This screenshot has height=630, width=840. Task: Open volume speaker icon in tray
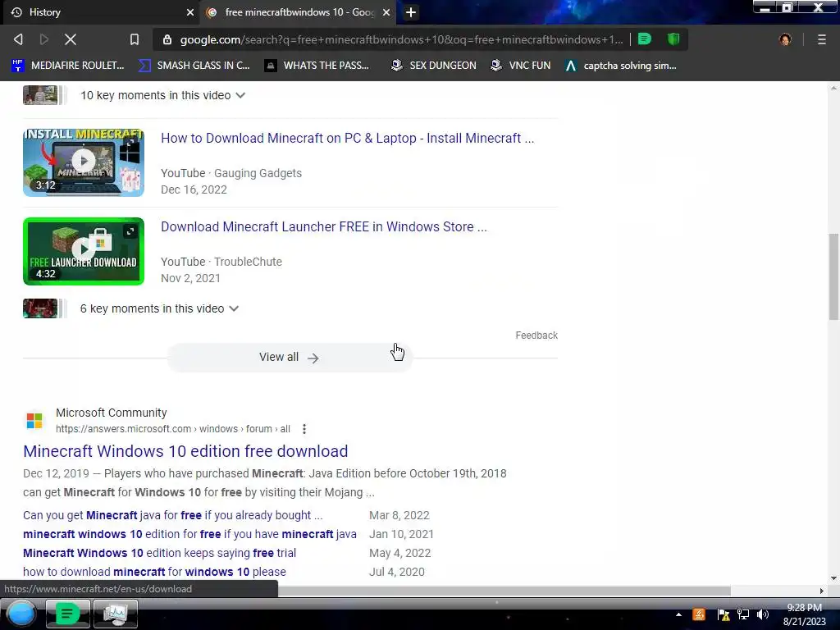(x=763, y=614)
